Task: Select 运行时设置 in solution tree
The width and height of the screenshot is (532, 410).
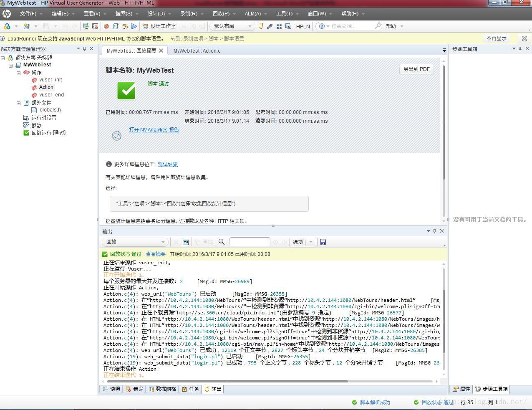Action: [44, 118]
